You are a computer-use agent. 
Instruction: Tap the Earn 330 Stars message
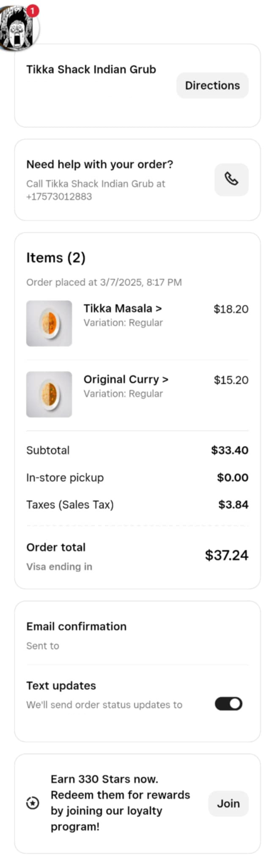click(120, 803)
